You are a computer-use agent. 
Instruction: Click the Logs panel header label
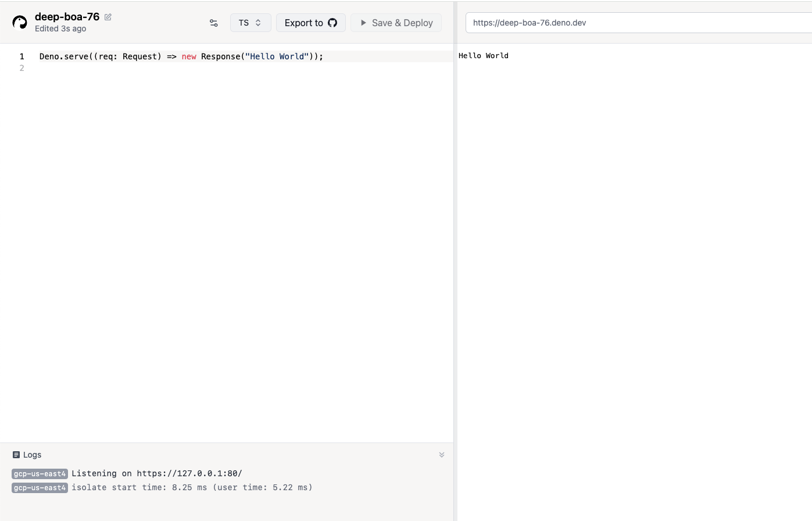point(32,455)
